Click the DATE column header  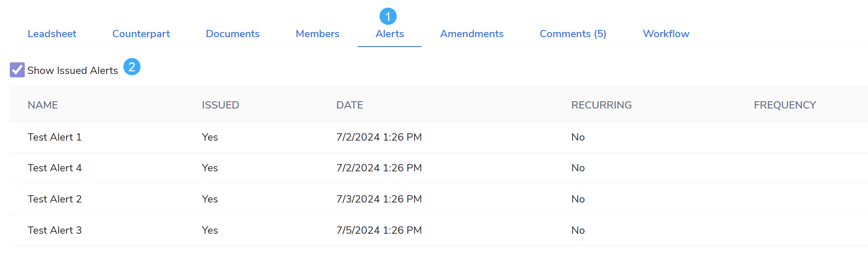(350, 105)
